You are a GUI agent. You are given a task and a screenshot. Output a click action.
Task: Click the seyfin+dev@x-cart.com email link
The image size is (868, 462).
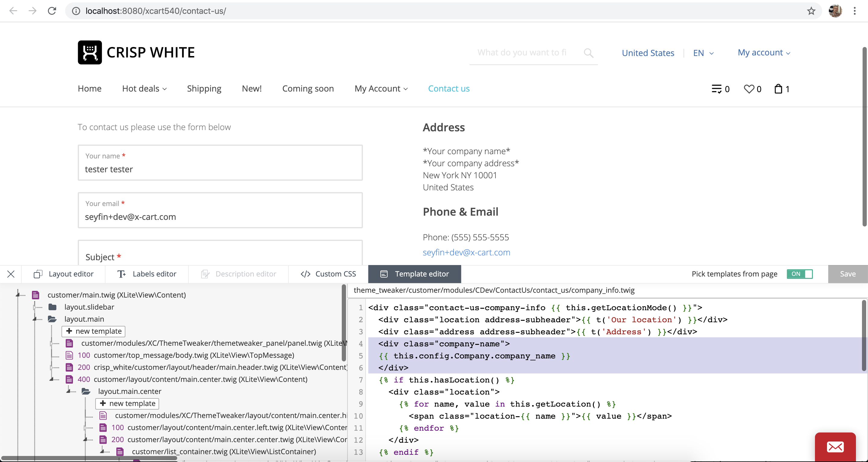[466, 252]
